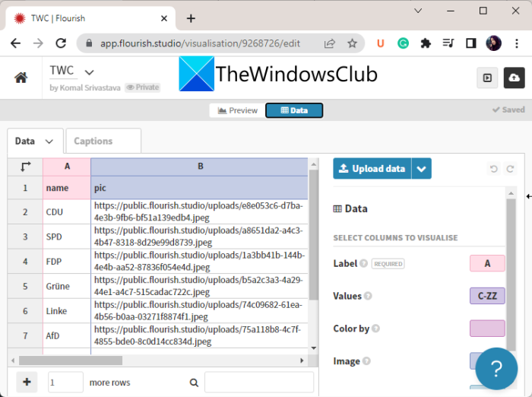Edit the Label column binding A
This screenshot has width=532, height=397.
[487, 264]
